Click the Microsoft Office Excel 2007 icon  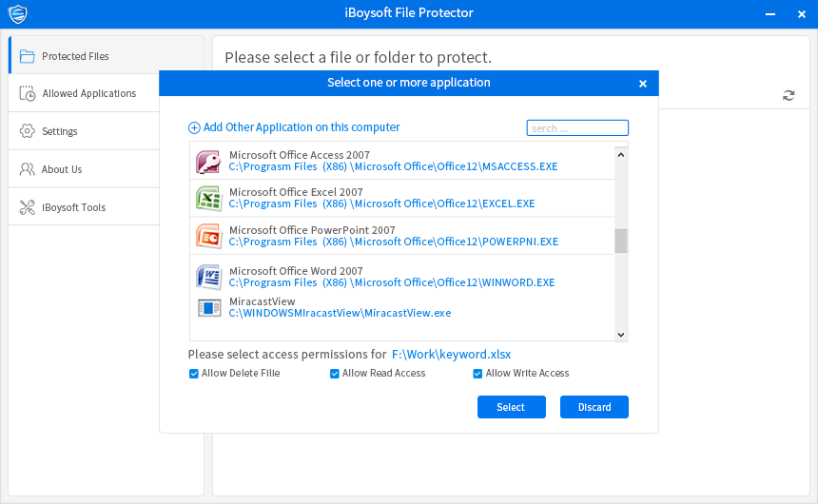[208, 198]
